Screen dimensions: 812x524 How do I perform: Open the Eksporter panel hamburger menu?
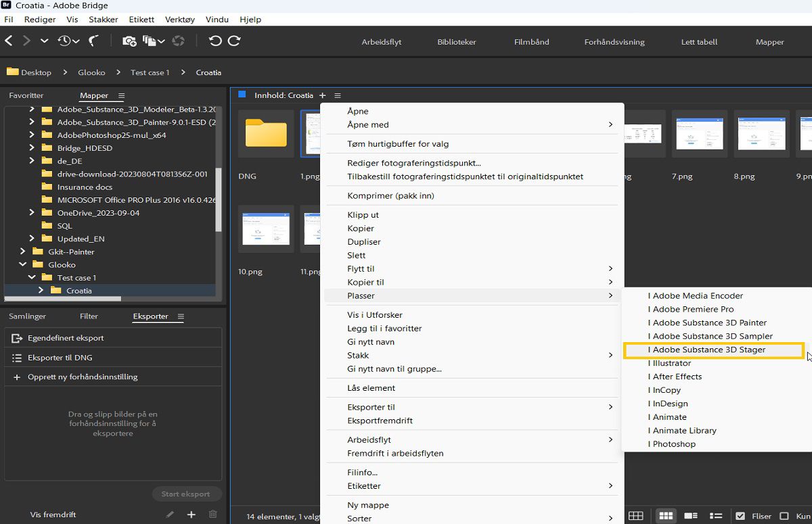tap(181, 316)
